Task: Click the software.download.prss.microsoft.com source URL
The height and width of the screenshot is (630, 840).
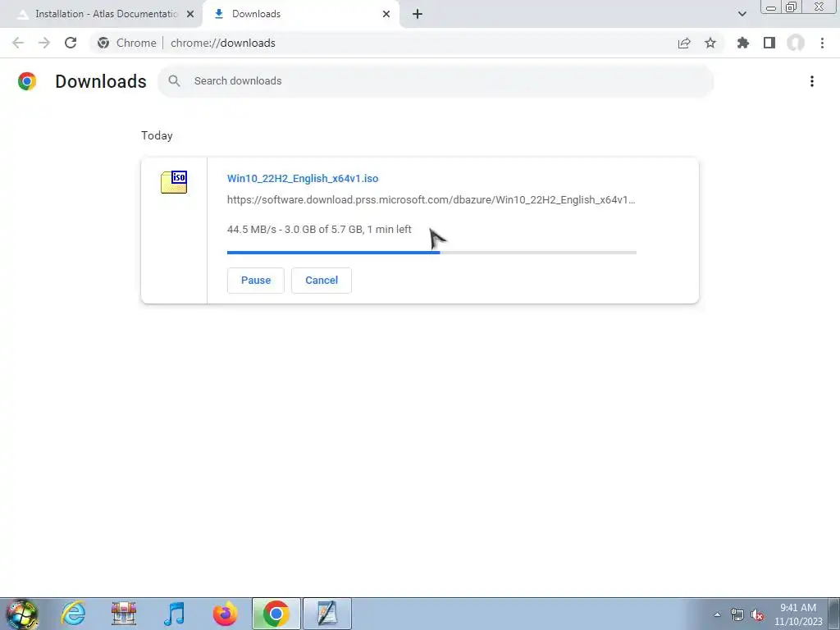Action: 431,200
